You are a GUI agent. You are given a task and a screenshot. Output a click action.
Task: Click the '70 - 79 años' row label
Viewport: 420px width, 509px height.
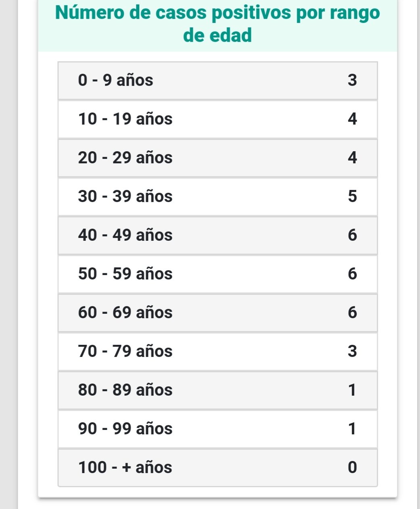pyautogui.click(x=125, y=351)
